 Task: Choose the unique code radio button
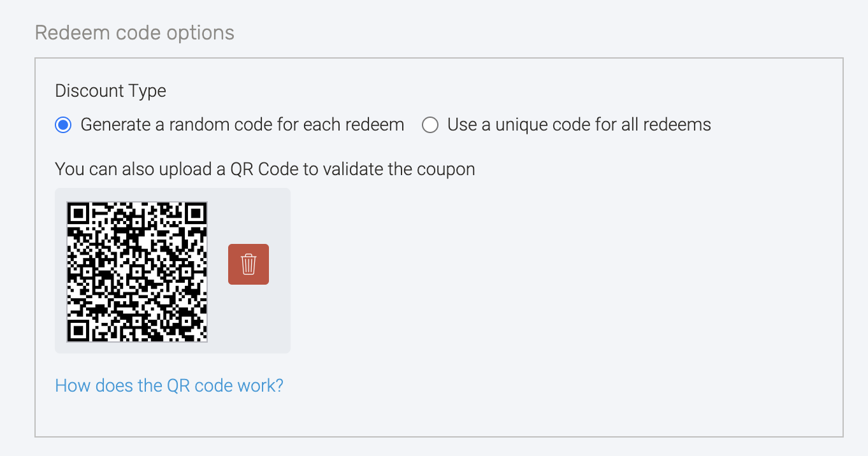tap(430, 125)
